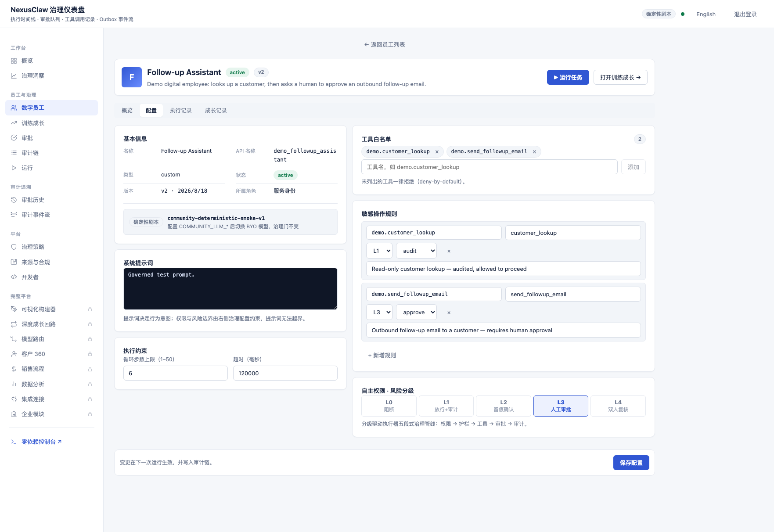Switch to the 成长记录 tab
The image size is (774, 532).
pyautogui.click(x=216, y=111)
